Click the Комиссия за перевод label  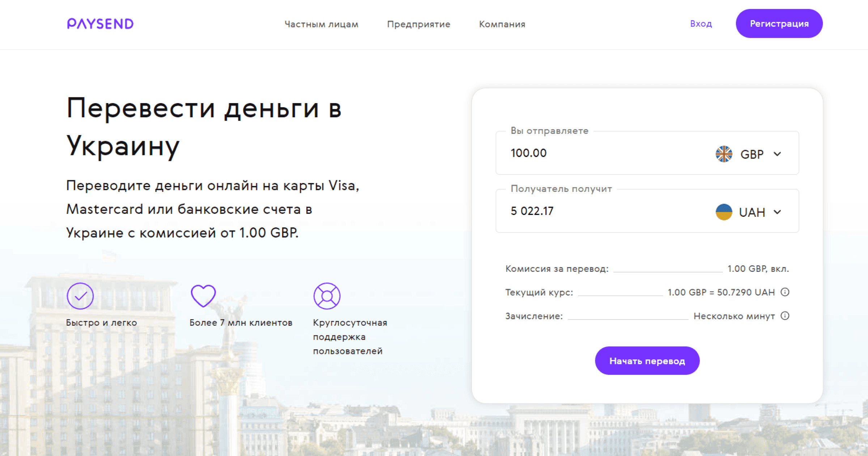coord(557,269)
